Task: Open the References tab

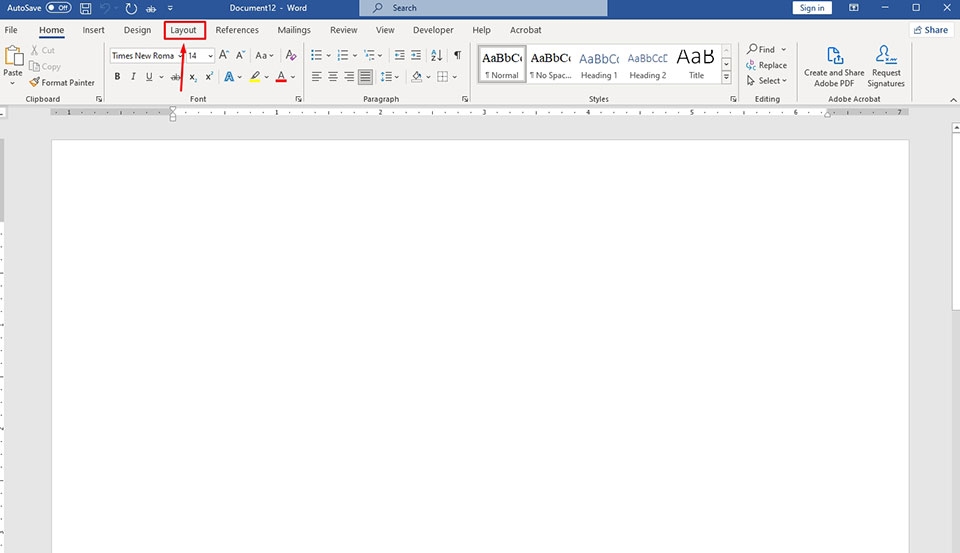Action: click(237, 30)
